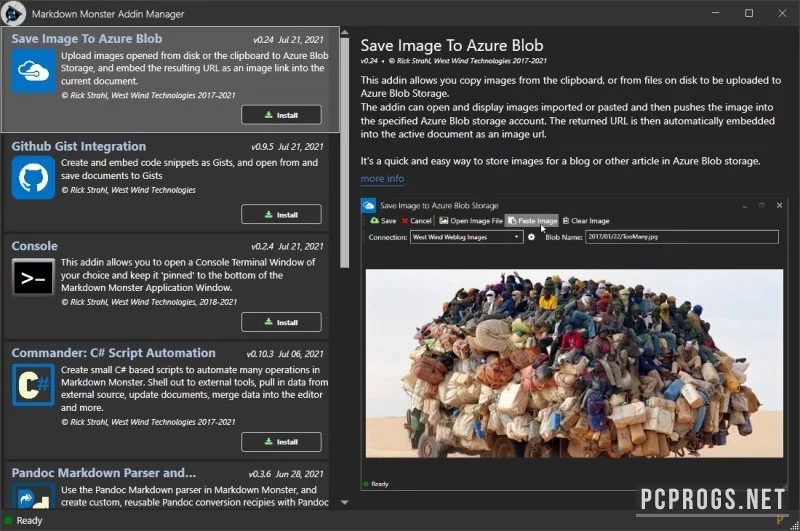Click the v0.2.4 Jul 21, 2021 version text
Screen dimensions: 800x531
point(287,246)
